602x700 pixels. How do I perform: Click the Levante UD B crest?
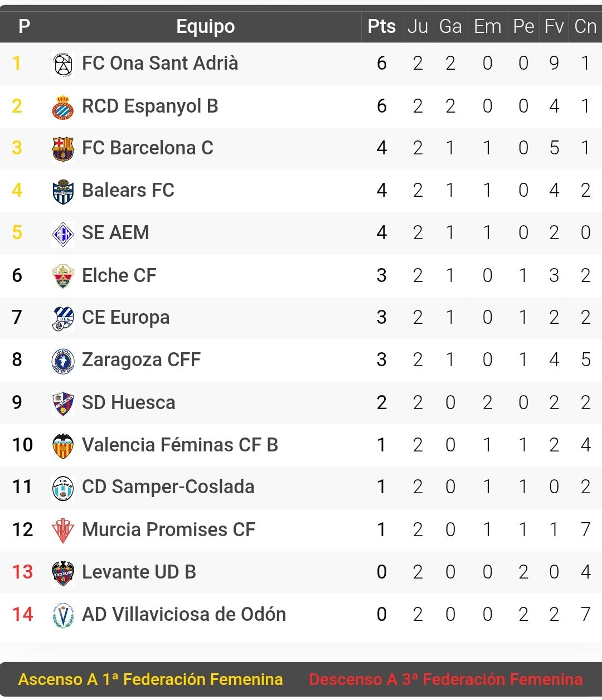click(x=62, y=572)
